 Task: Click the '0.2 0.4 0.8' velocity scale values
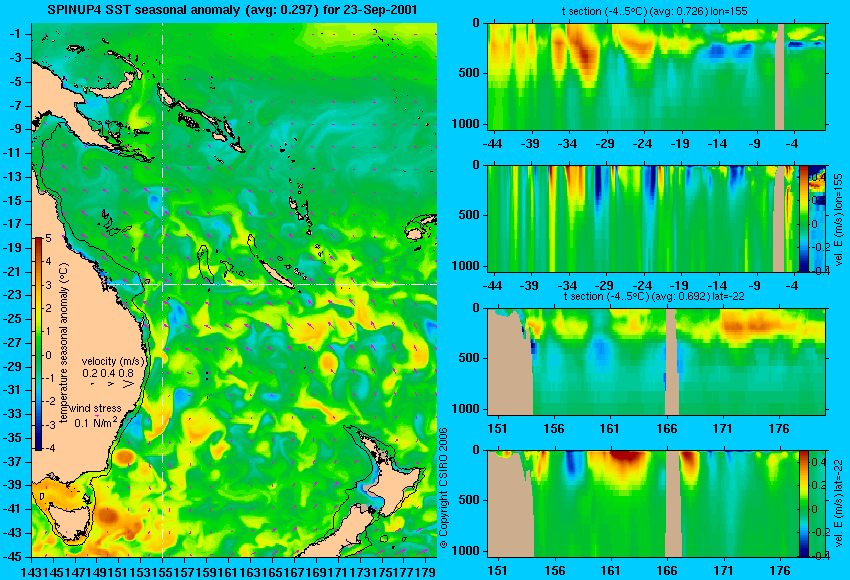(x=108, y=373)
